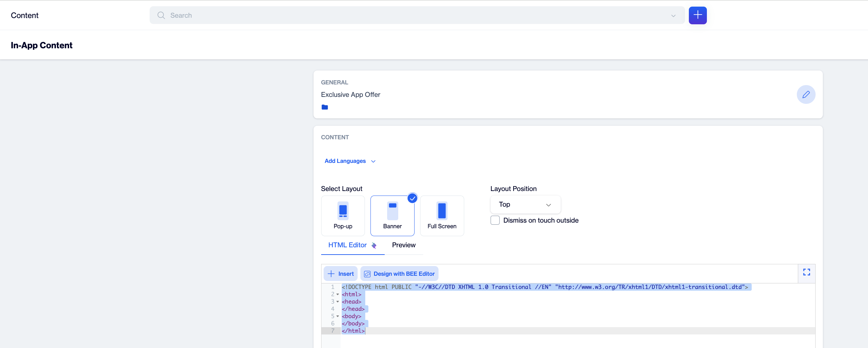Switch to the HTML Editor tab
868x348 pixels.
[352, 245]
